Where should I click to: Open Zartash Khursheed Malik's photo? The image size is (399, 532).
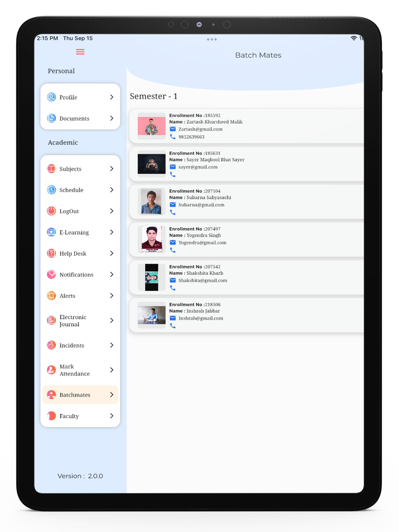(x=152, y=126)
